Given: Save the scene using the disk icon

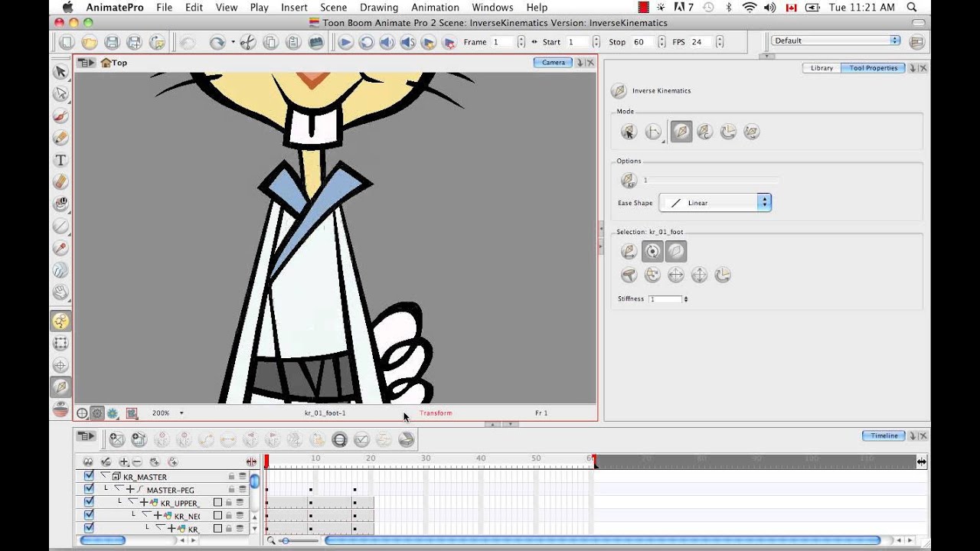Looking at the screenshot, I should click(x=112, y=42).
